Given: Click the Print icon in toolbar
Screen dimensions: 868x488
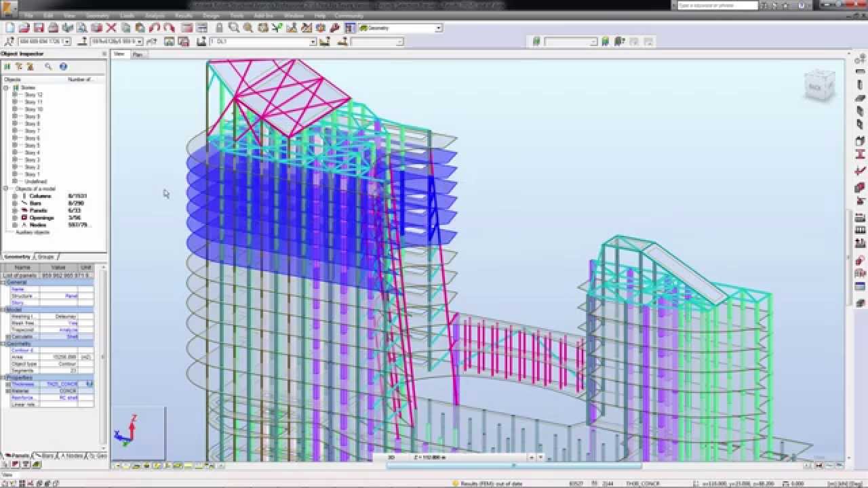Looking at the screenshot, I should click(53, 28).
